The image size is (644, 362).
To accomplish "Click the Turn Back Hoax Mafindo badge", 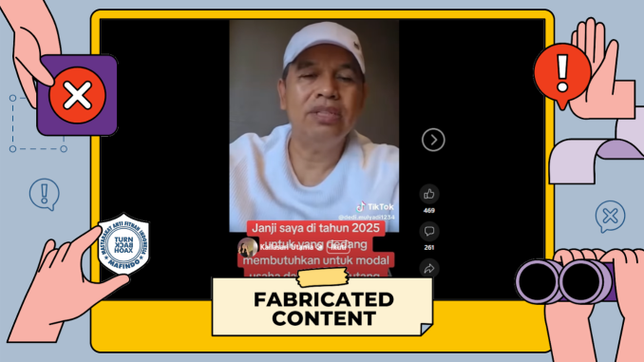I will click(x=124, y=244).
